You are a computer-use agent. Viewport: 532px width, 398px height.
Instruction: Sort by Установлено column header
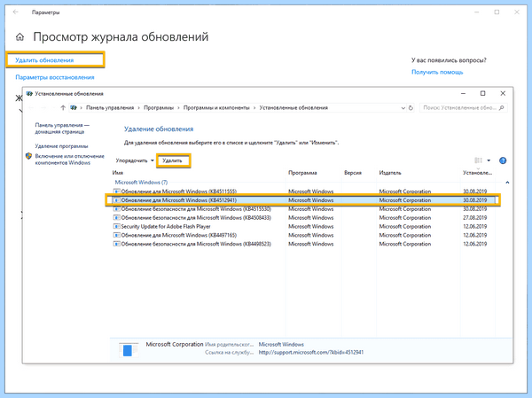click(x=477, y=173)
